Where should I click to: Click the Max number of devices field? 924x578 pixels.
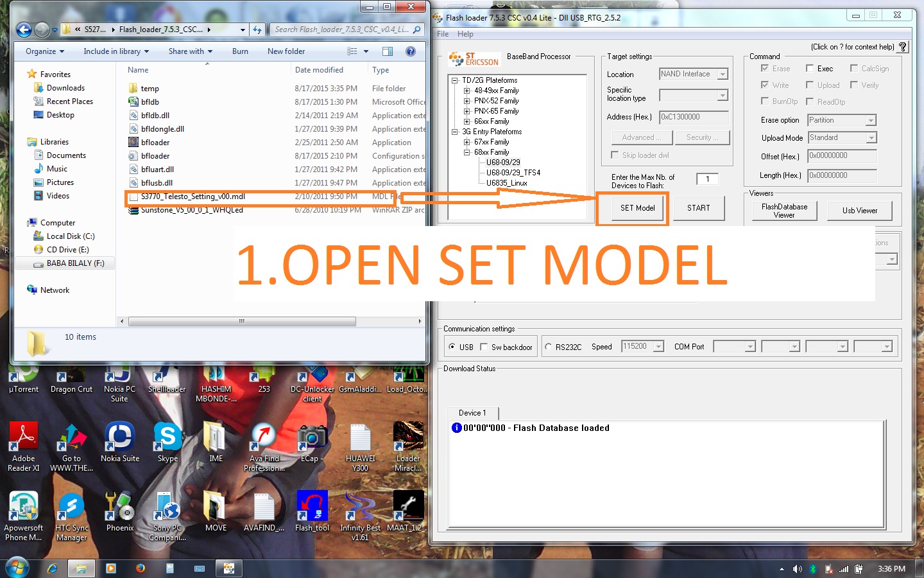[x=707, y=179]
